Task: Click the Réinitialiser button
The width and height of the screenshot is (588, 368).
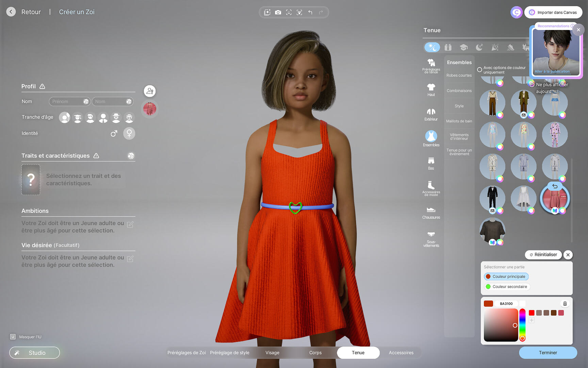Action: 543,255
